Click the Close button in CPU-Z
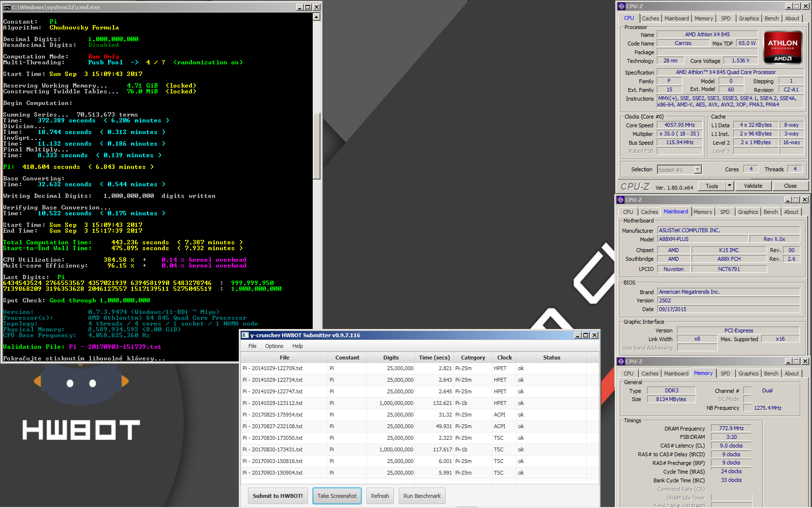This screenshot has width=812, height=508. tap(790, 186)
